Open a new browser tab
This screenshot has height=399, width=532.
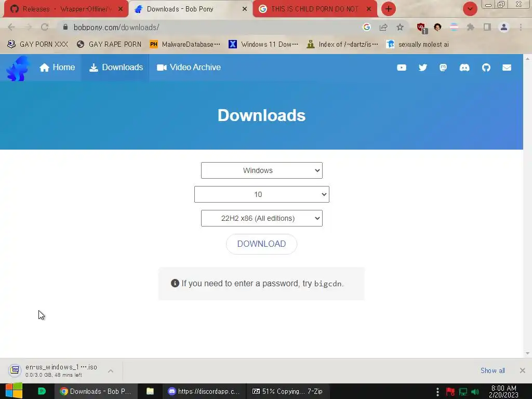click(389, 9)
